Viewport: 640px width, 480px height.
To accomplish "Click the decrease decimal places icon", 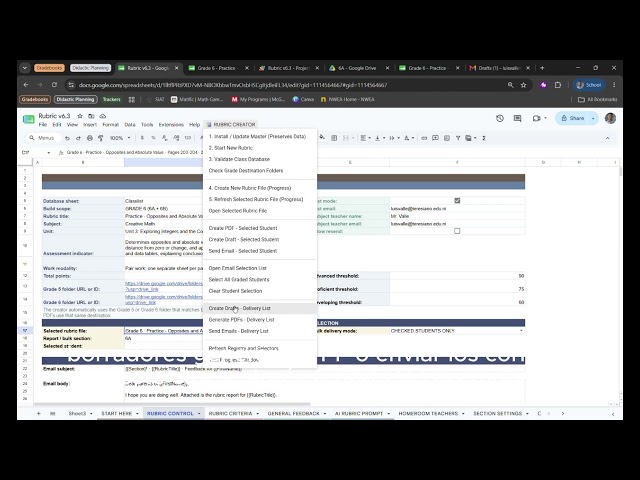I will (164, 138).
